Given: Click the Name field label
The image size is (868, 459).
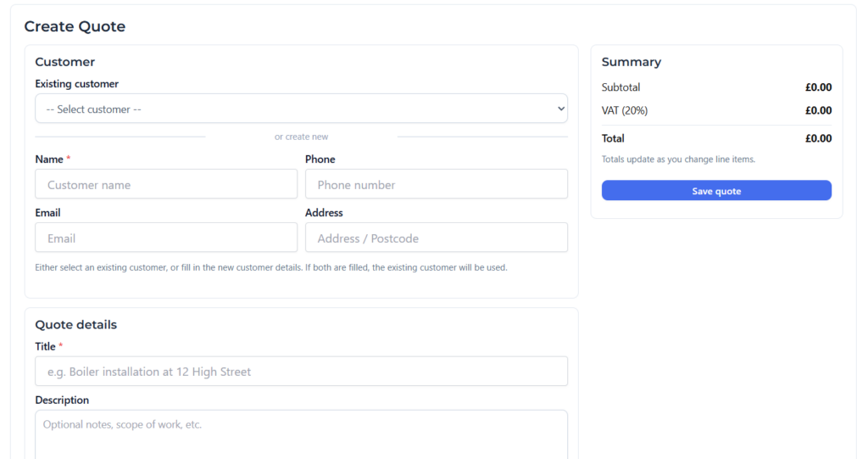Looking at the screenshot, I should click(49, 160).
